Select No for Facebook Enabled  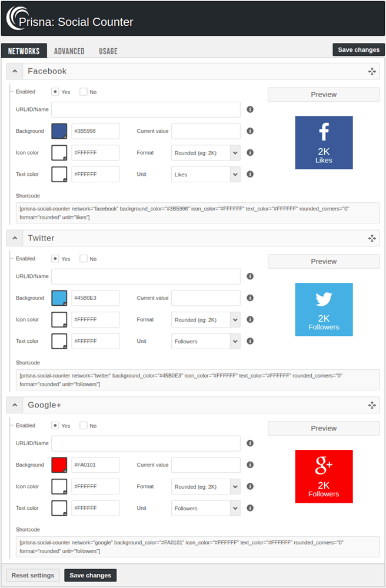84,92
